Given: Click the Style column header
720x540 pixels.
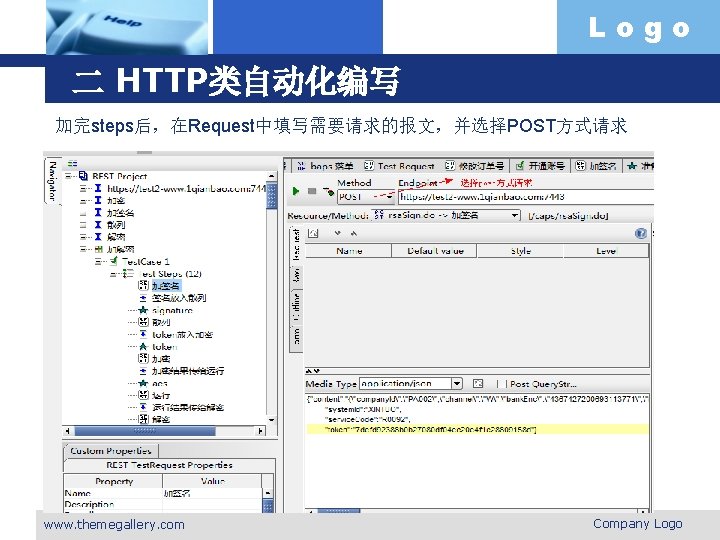Looking at the screenshot, I should tap(520, 251).
